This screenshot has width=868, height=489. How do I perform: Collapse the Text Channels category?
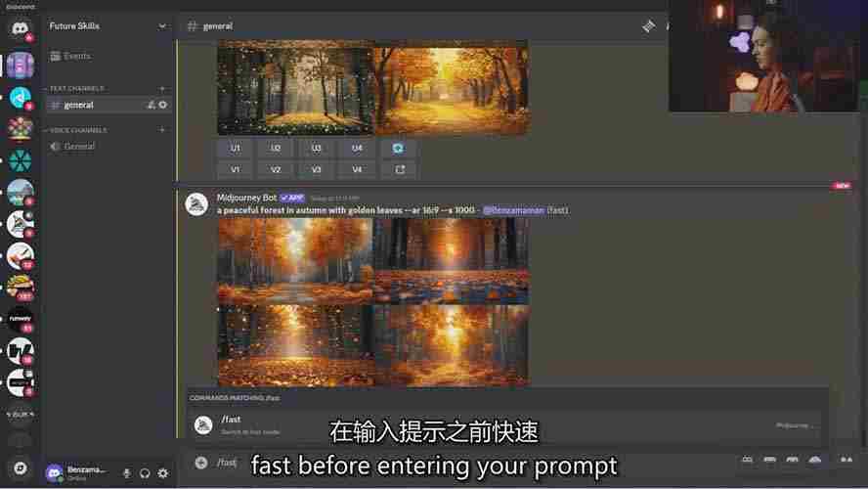(x=77, y=88)
